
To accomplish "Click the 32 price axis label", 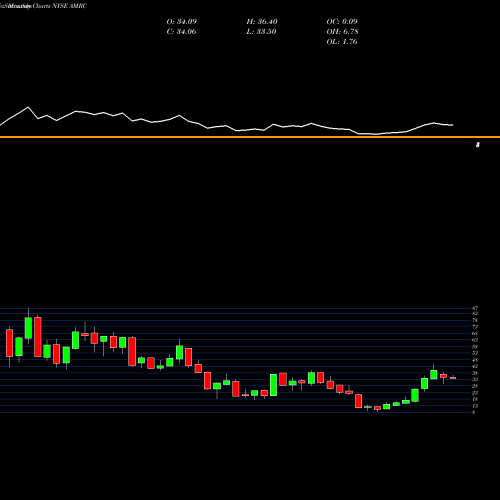I will 475,379.
